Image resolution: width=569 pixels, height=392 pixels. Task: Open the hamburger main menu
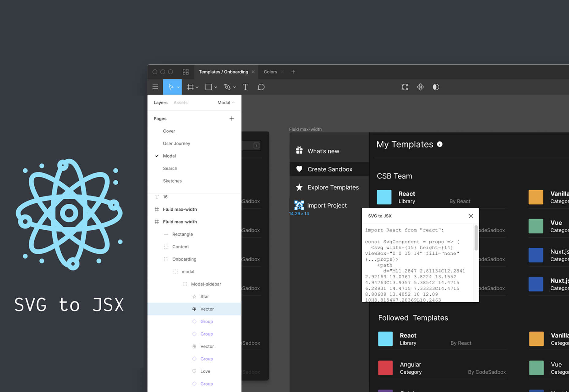155,87
